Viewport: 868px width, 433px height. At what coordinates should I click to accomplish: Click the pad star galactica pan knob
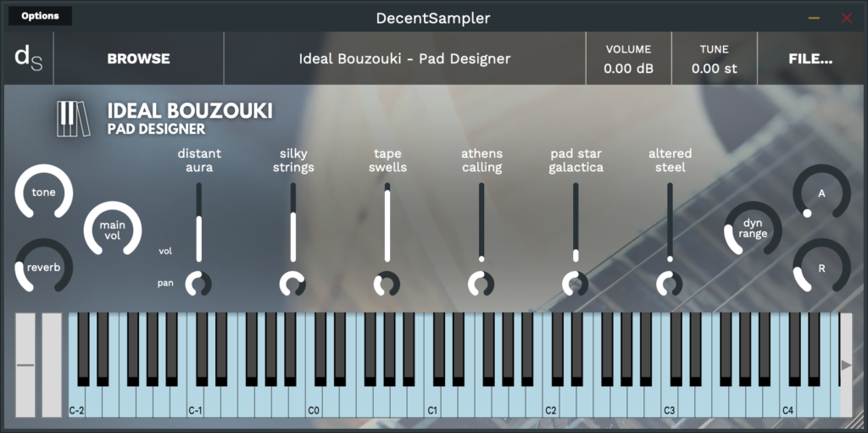pos(576,284)
